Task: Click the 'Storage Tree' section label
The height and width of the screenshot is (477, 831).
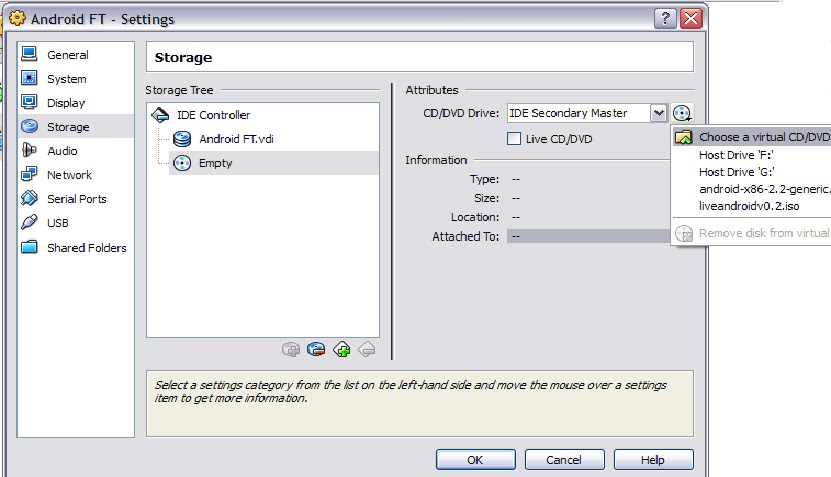Action: pos(179,90)
